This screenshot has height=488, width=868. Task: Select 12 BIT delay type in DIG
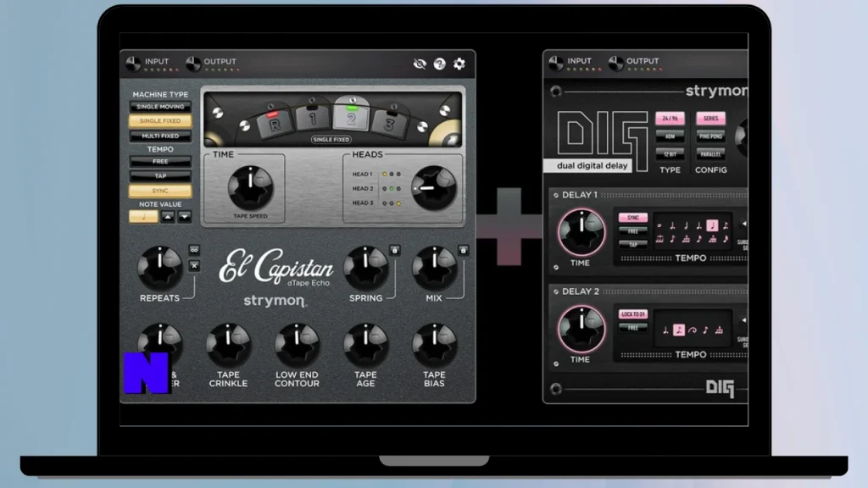tap(670, 154)
